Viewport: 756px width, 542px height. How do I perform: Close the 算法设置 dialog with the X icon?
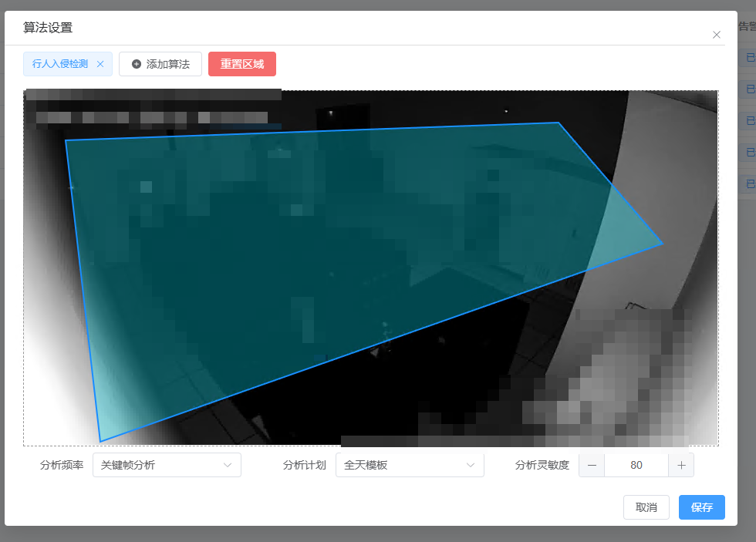[x=717, y=35]
